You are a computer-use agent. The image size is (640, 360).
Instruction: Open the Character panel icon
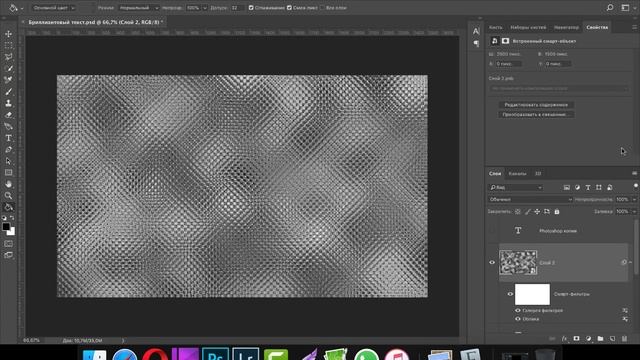click(476, 31)
